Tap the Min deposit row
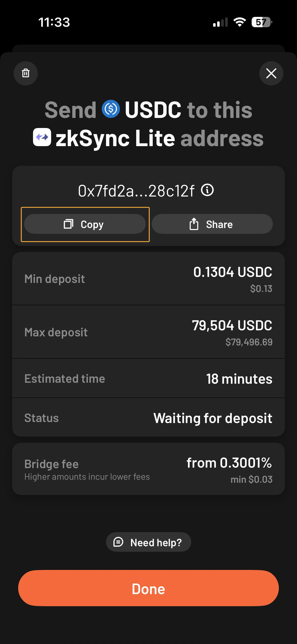The height and width of the screenshot is (644, 297). pyautogui.click(x=148, y=279)
